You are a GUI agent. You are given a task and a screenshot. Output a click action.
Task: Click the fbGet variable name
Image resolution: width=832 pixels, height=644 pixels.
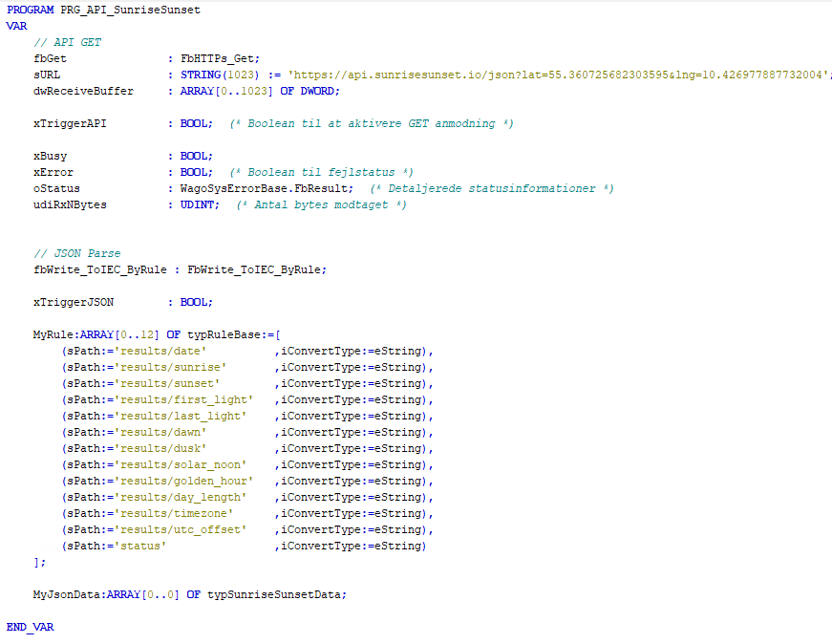[x=50, y=58]
